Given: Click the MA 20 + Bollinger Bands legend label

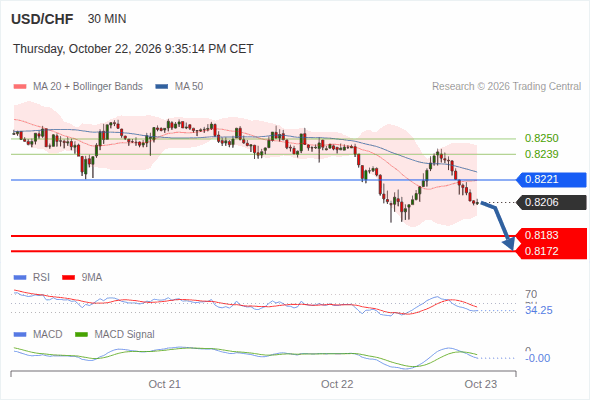Looking at the screenshot, I should pyautogui.click(x=88, y=87).
